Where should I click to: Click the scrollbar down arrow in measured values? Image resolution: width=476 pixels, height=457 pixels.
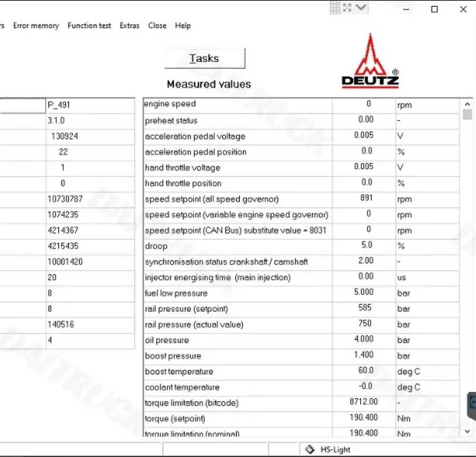tap(467, 431)
